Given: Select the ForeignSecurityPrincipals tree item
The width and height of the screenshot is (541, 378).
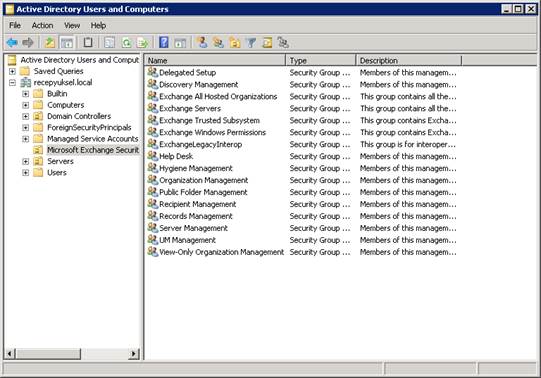Looking at the screenshot, I should tap(89, 127).
